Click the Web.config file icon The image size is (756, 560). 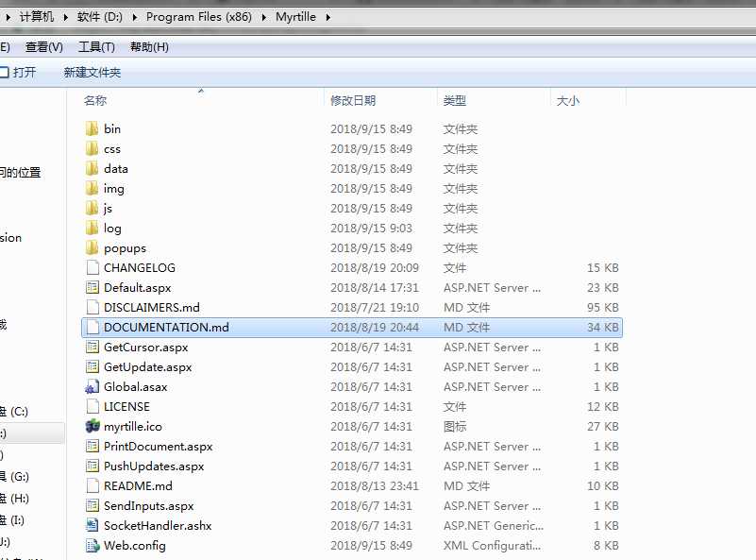coord(92,545)
